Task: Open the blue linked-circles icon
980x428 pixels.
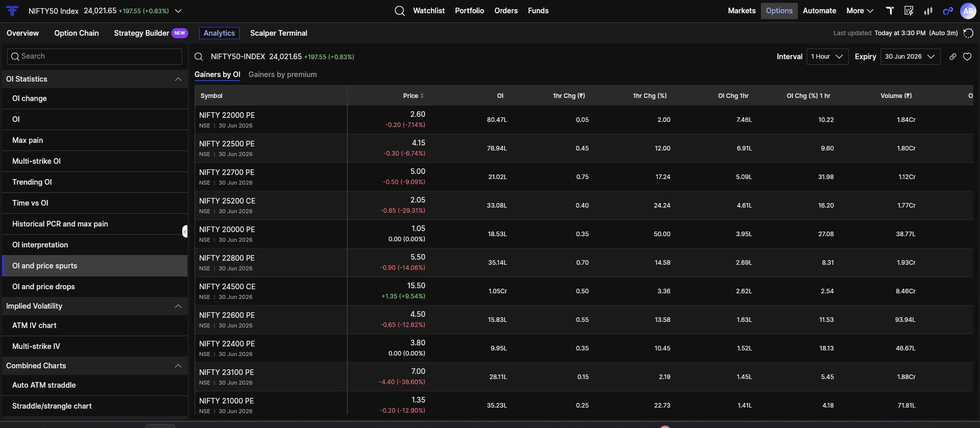Action: pos(948,11)
